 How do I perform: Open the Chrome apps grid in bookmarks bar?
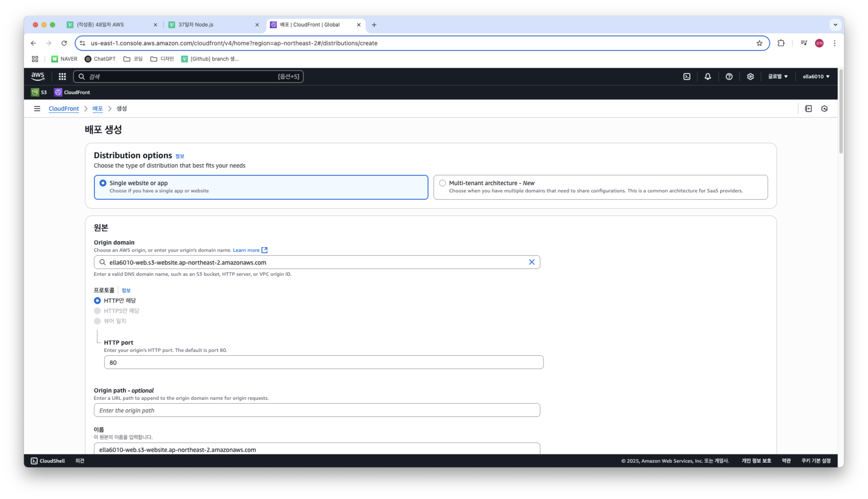pyautogui.click(x=35, y=59)
